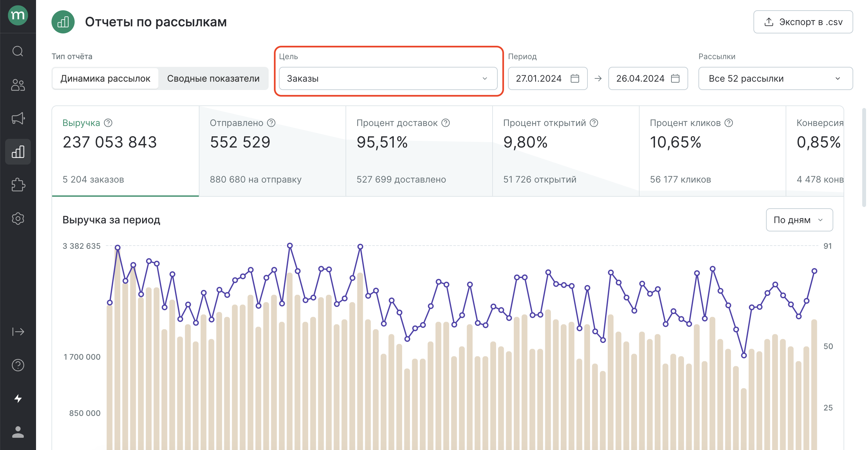
Task: Open the Все 52 рассылки dropdown
Action: 776,78
